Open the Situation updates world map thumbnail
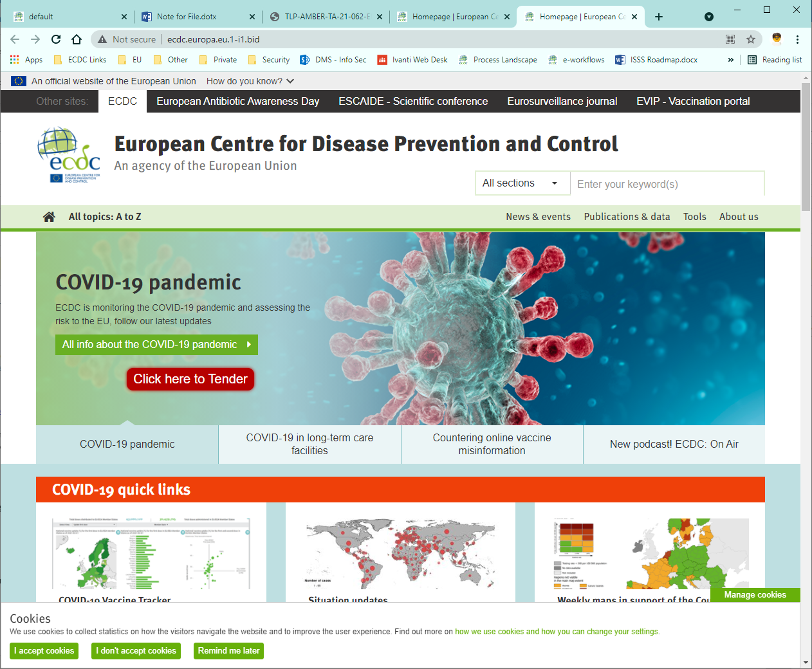The height and width of the screenshot is (669, 812). click(400, 553)
